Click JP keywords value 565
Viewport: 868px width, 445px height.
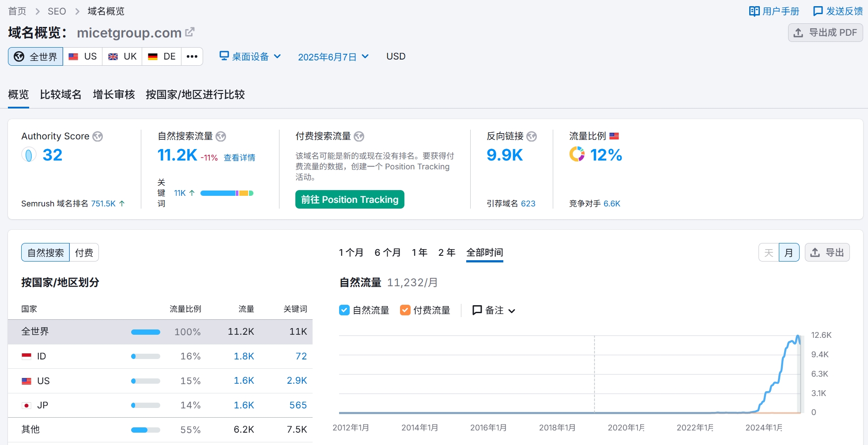[298, 405]
